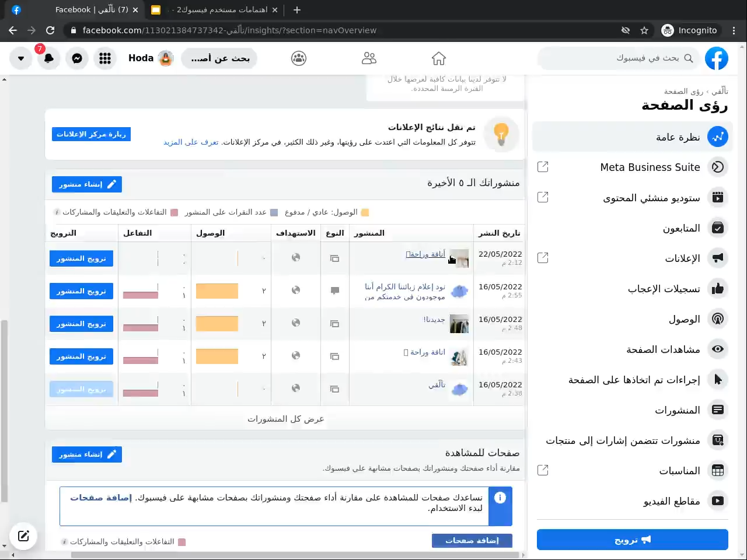Image resolution: width=747 pixels, height=560 pixels.
Task: Bookmark this page with the star icon
Action: click(x=644, y=30)
